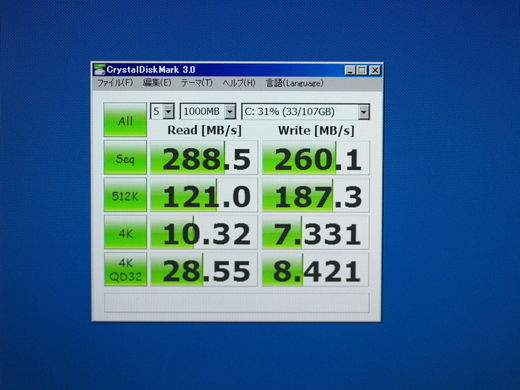Open the 編集(E) menu
The height and width of the screenshot is (390, 520).
[157, 83]
